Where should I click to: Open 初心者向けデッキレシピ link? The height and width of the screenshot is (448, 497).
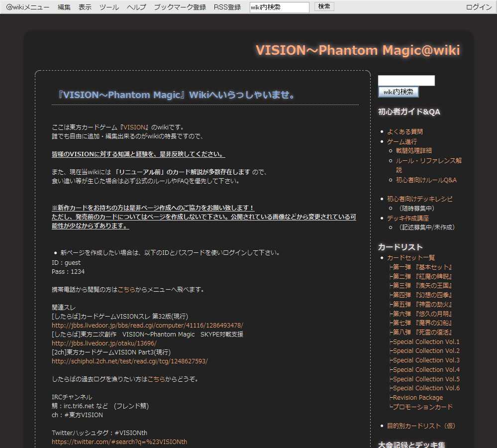[420, 199]
